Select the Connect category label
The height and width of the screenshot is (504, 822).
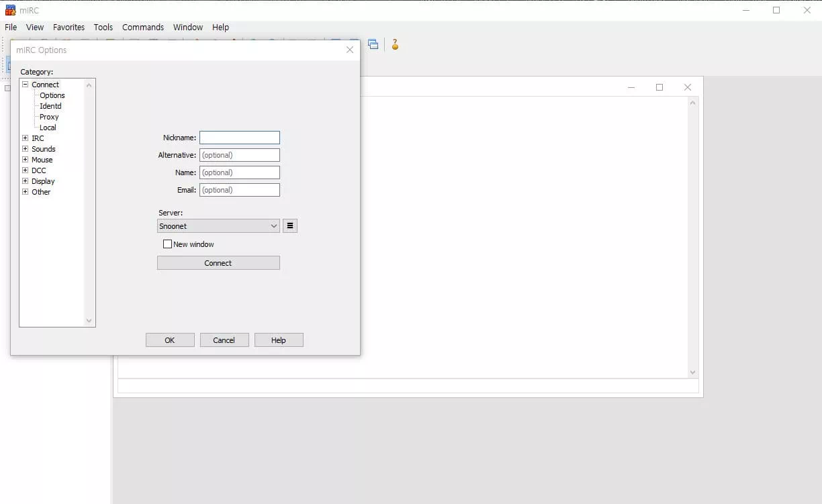coord(46,85)
